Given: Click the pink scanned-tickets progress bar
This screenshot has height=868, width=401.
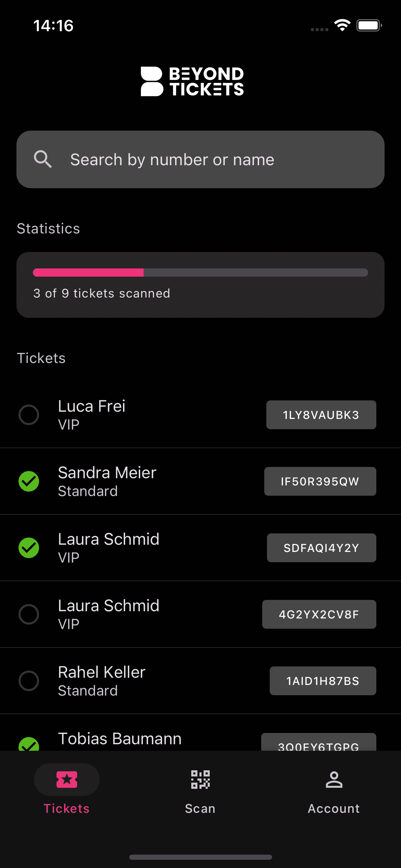Looking at the screenshot, I should tap(88, 273).
